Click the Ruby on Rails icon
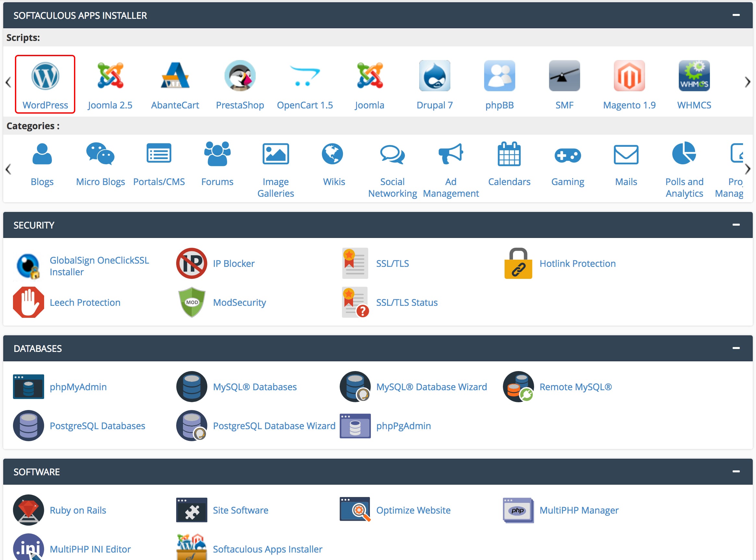Screen dimensions: 756x560 pyautogui.click(x=29, y=510)
